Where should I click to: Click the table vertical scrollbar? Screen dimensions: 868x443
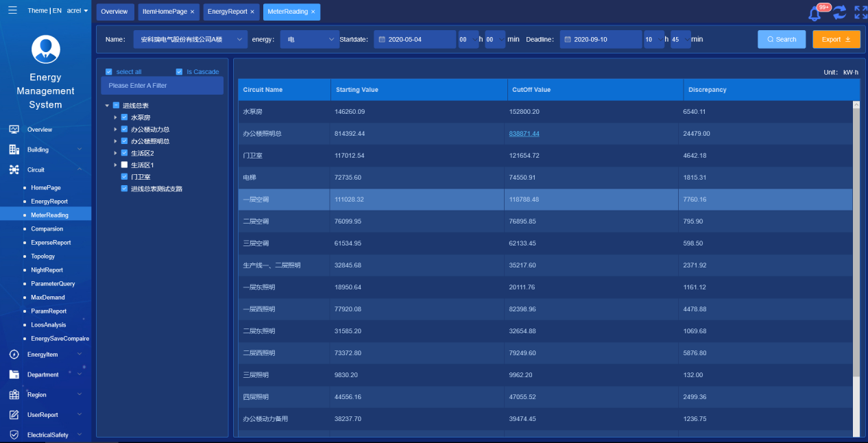[856, 240]
